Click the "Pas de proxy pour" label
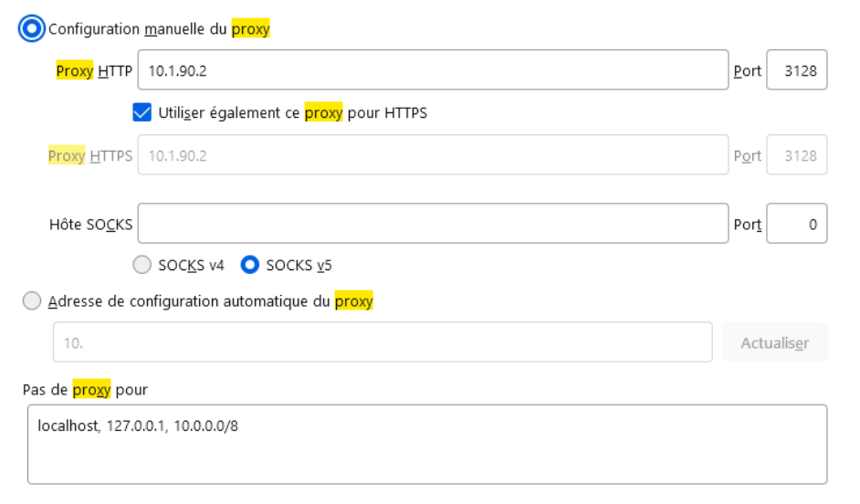Screen dimensions: 860x504 85,390
